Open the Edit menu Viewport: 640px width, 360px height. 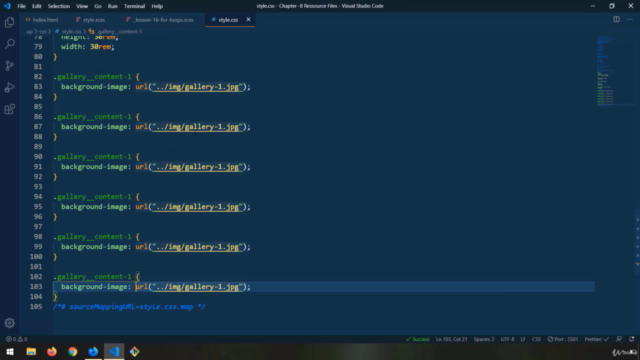(x=37, y=6)
